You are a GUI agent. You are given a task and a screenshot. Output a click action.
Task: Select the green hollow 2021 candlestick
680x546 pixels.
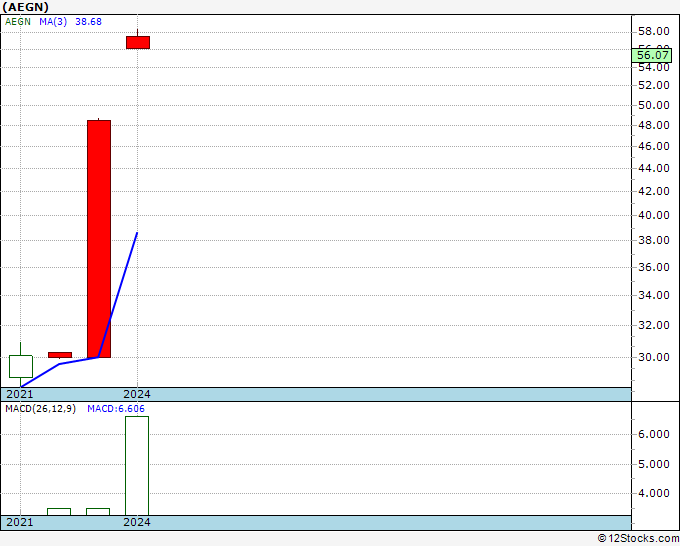click(x=21, y=366)
